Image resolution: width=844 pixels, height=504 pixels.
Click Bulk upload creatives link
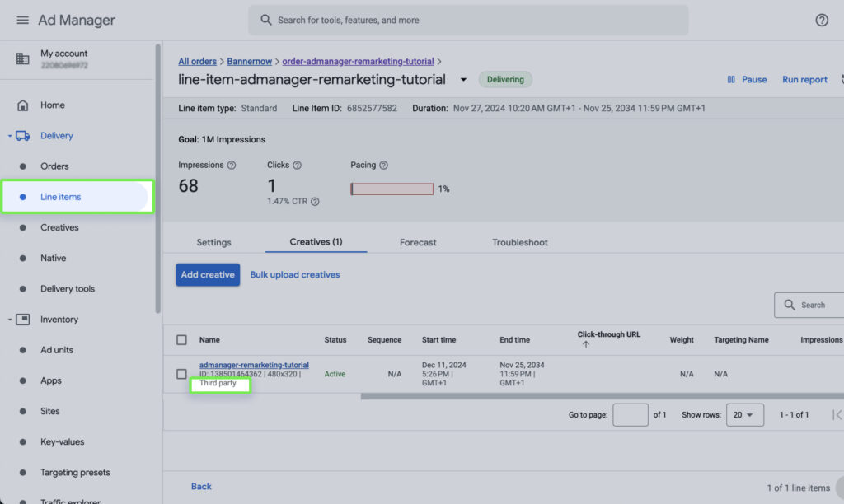click(x=295, y=275)
